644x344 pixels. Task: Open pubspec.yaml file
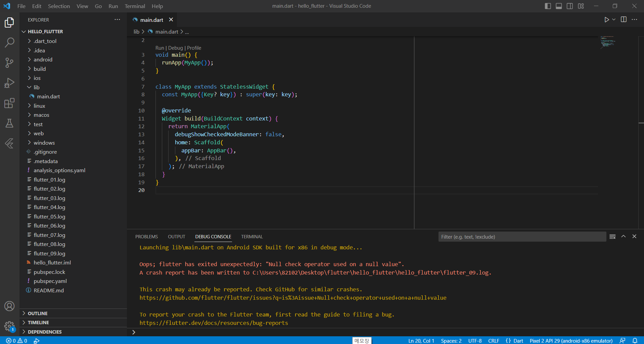coord(50,281)
